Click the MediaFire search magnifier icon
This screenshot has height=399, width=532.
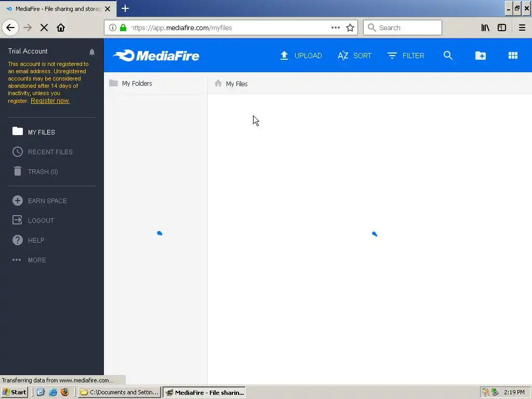pyautogui.click(x=448, y=56)
